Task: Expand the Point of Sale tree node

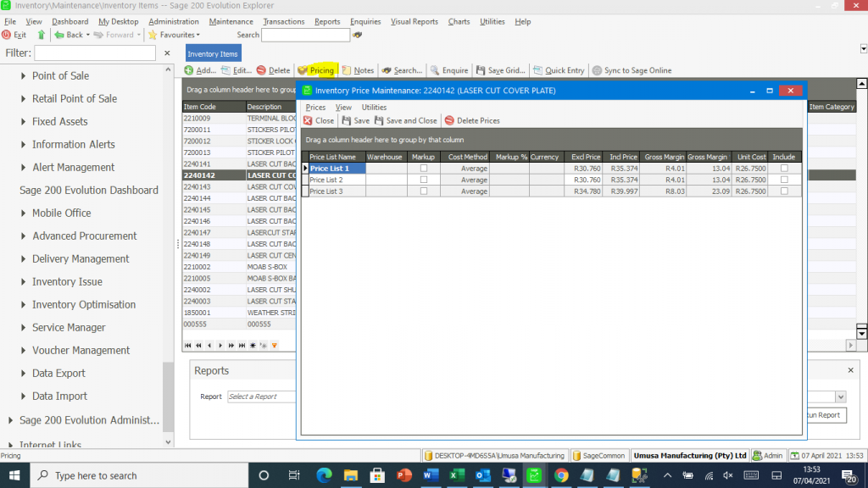Action: (x=23, y=75)
